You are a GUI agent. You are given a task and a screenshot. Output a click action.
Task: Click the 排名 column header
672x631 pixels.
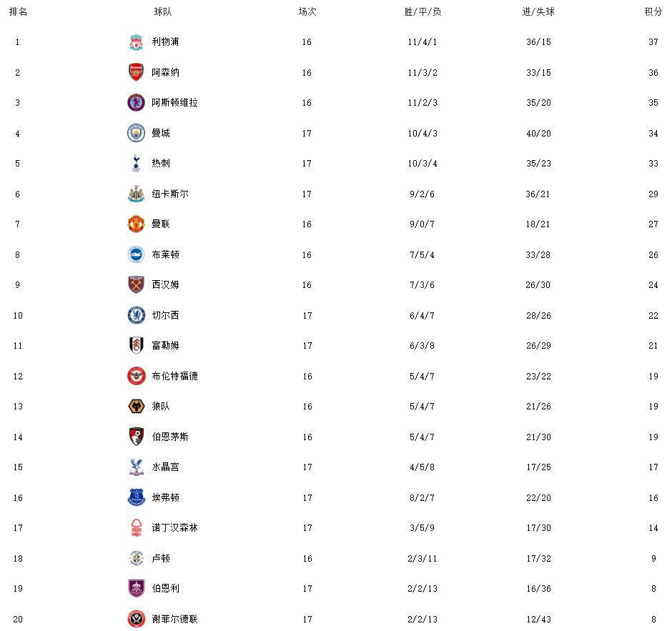18,12
